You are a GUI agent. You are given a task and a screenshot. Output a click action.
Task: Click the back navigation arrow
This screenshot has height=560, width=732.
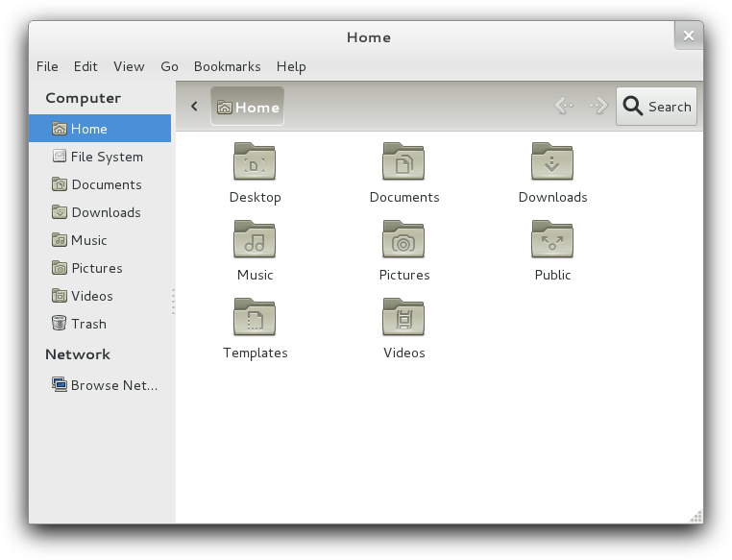click(x=564, y=106)
